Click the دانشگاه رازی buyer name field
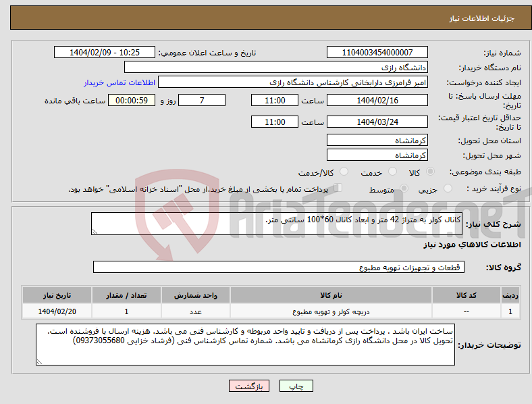532x404 pixels. (x=276, y=67)
